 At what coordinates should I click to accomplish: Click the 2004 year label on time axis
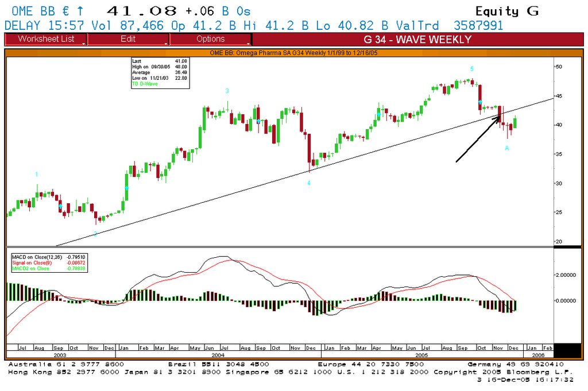pos(218,355)
